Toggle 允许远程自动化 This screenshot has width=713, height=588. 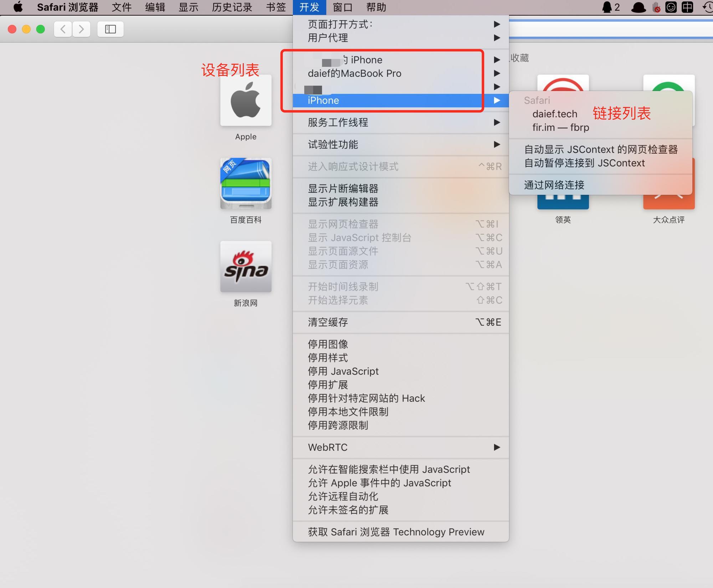point(343,496)
